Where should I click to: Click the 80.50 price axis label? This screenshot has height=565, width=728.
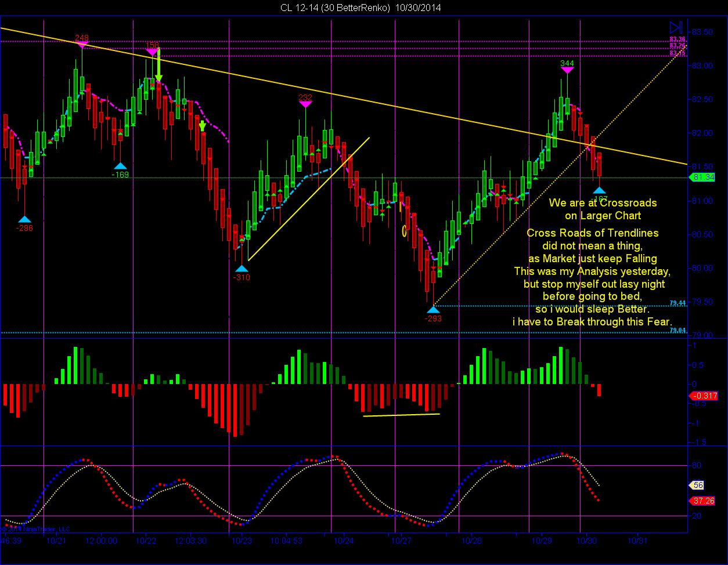[703, 234]
